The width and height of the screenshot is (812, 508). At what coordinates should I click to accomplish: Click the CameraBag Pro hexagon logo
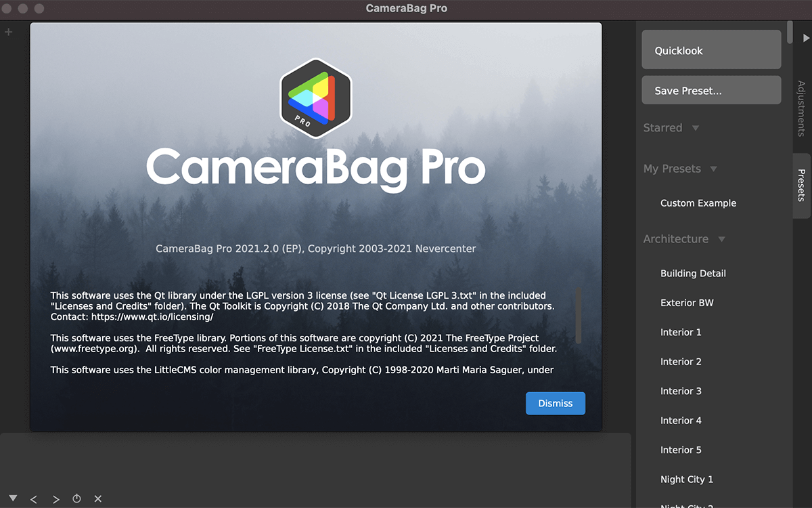tap(315, 99)
